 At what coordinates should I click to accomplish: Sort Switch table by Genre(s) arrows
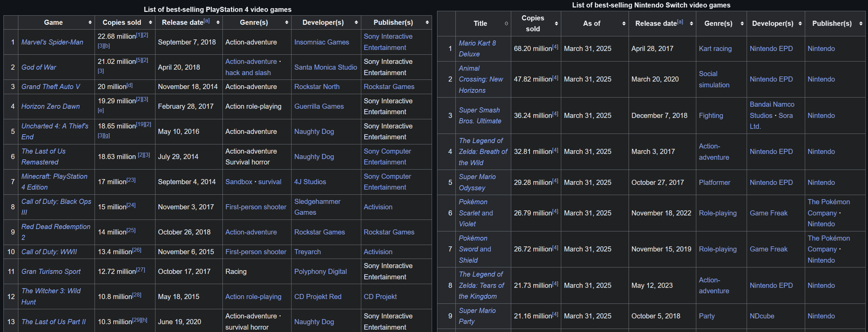pyautogui.click(x=742, y=23)
